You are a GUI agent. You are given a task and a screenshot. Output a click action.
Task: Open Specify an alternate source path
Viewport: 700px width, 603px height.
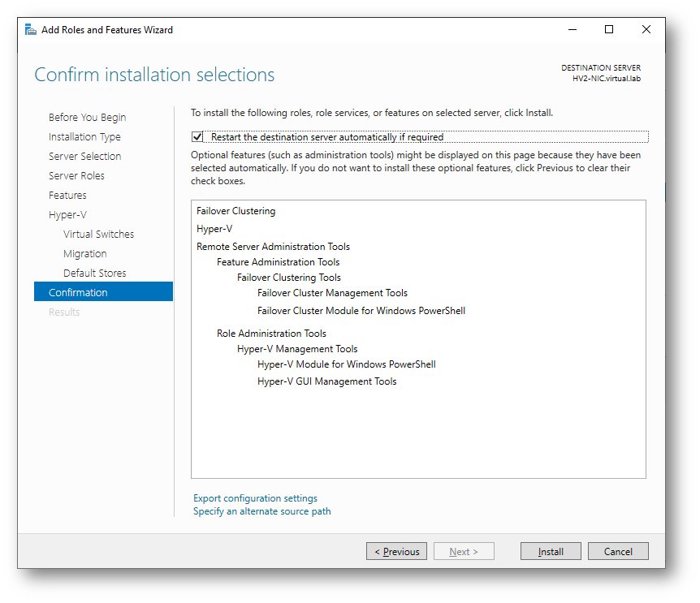pyautogui.click(x=262, y=511)
